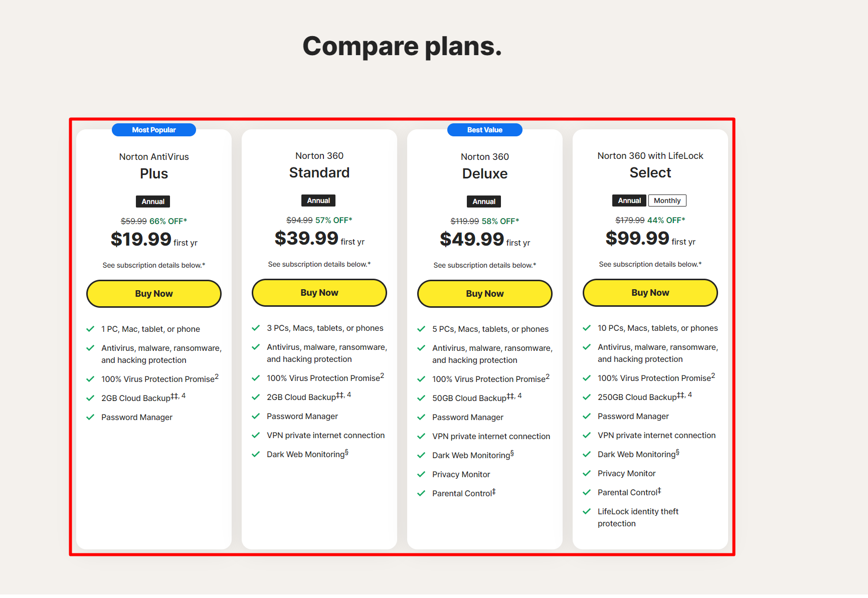Choose Annual billing on Norton 360 Deluxe
Screen dimensions: 868x598
tap(484, 202)
